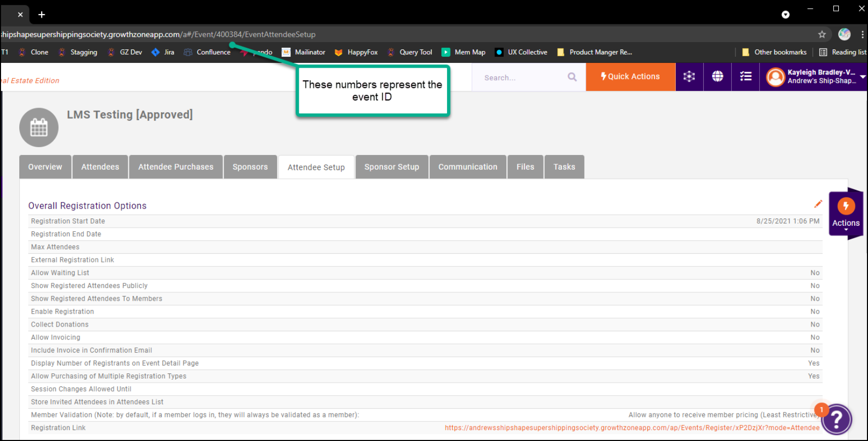Open the Sponsor Setup tab
Screen dimensions: 868x441
pyautogui.click(x=391, y=167)
